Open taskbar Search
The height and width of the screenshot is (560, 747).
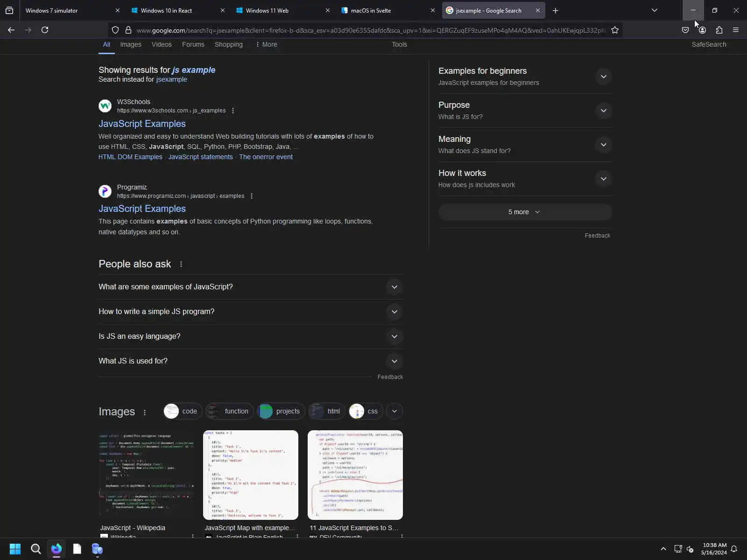35,549
